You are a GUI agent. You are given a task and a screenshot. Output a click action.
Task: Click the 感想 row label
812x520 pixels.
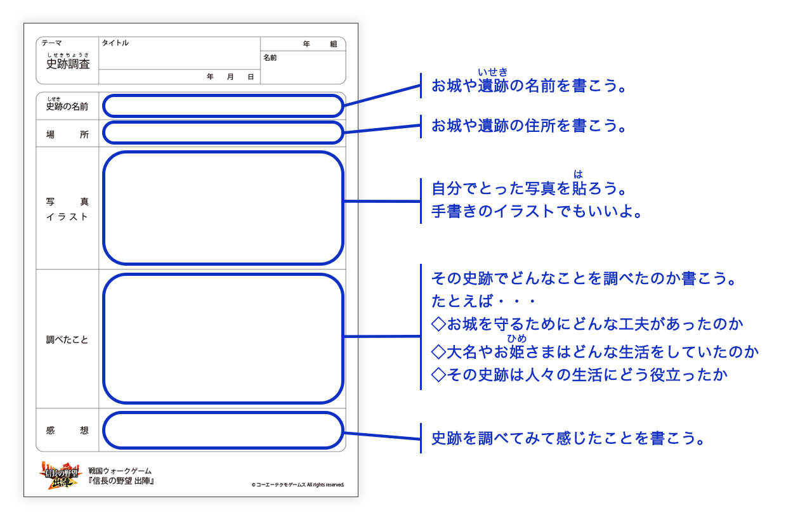point(67,430)
